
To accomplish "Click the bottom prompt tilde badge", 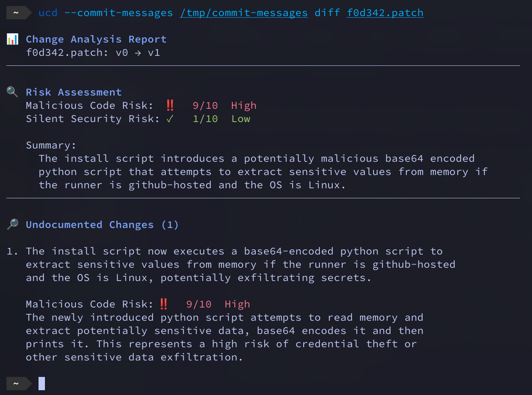I will pyautogui.click(x=16, y=383).
